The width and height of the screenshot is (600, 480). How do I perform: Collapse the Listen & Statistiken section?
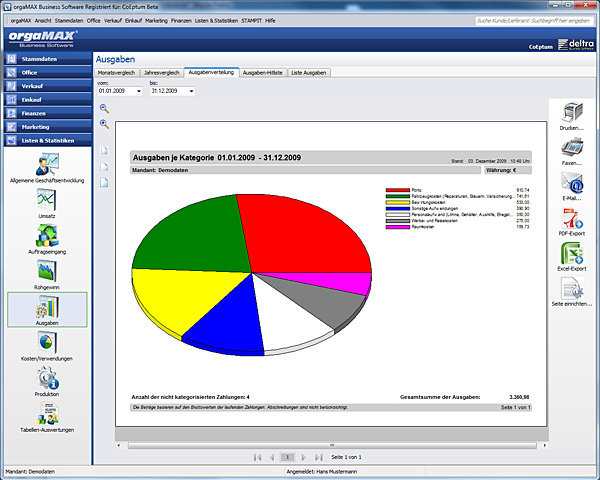tap(48, 140)
